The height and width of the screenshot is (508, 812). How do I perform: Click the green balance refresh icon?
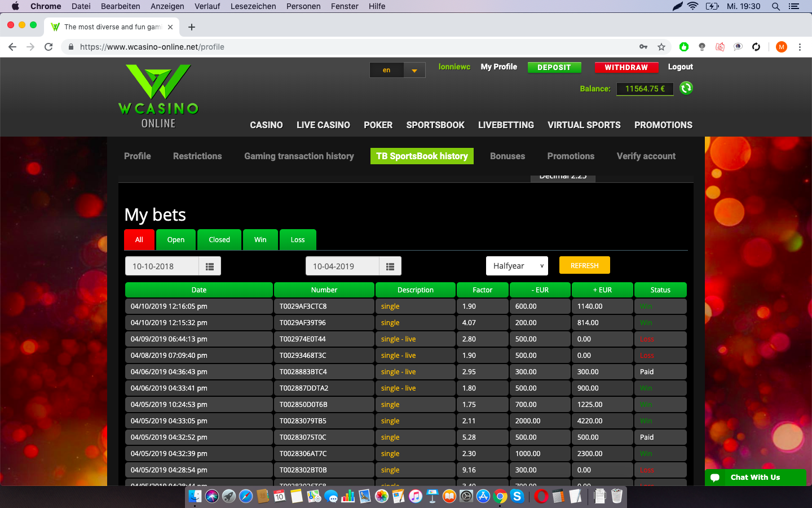686,88
